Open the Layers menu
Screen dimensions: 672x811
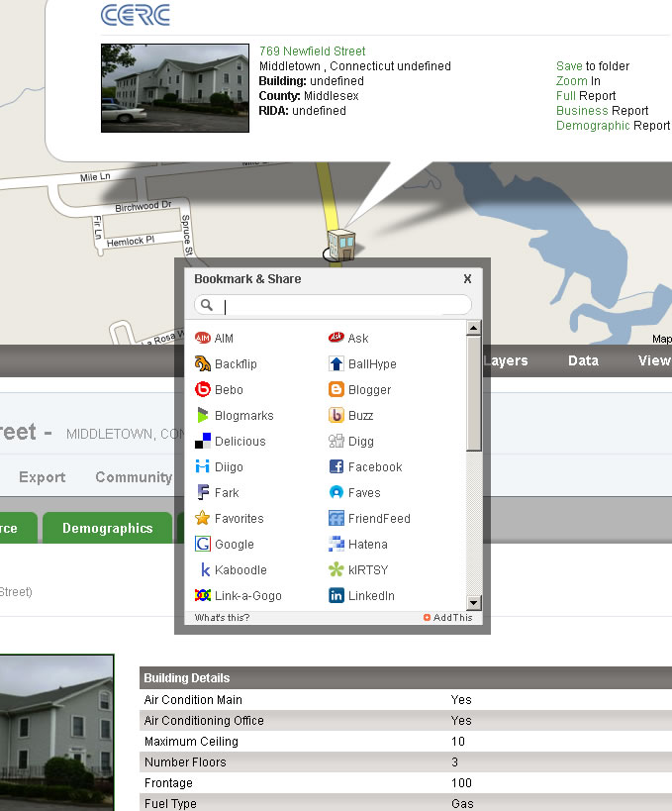[x=506, y=360]
